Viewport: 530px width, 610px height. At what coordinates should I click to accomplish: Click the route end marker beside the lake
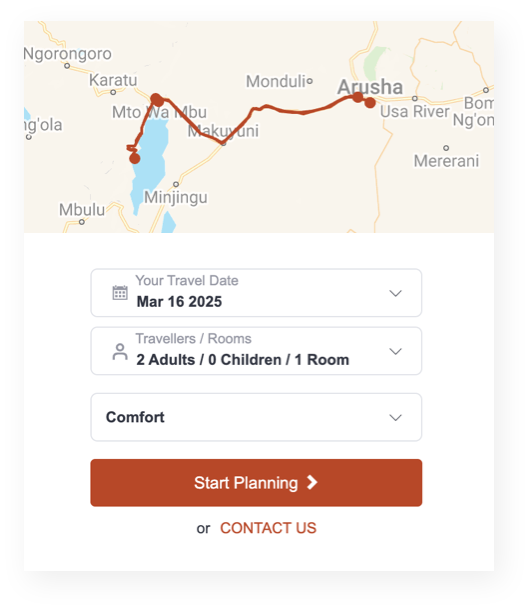(135, 158)
